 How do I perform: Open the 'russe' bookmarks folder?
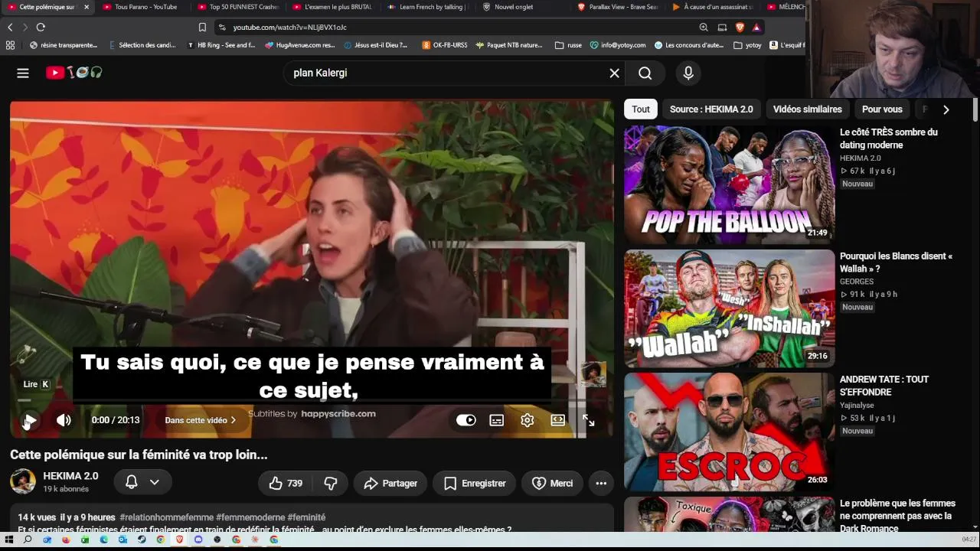(x=568, y=45)
